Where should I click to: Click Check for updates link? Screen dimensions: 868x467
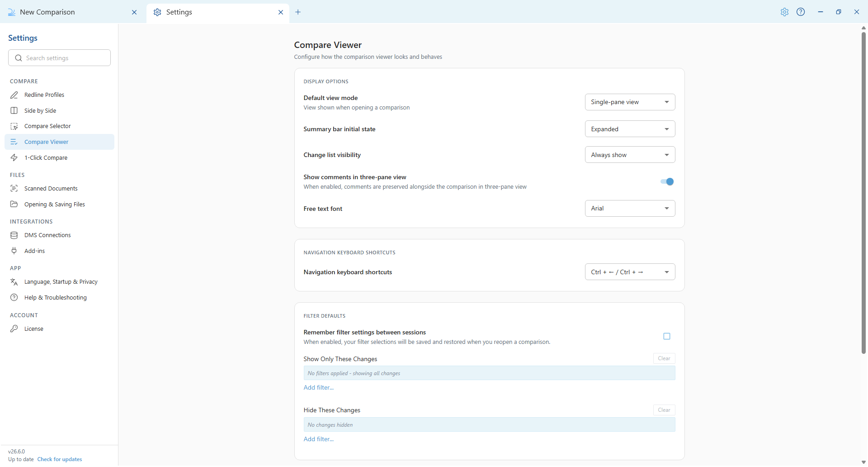(x=60, y=459)
